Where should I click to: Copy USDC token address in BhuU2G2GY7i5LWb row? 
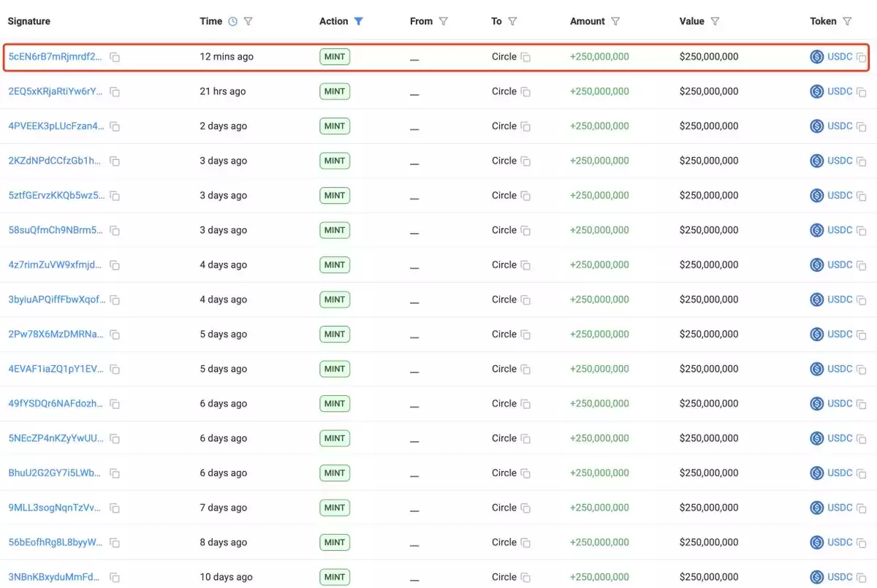(862, 473)
